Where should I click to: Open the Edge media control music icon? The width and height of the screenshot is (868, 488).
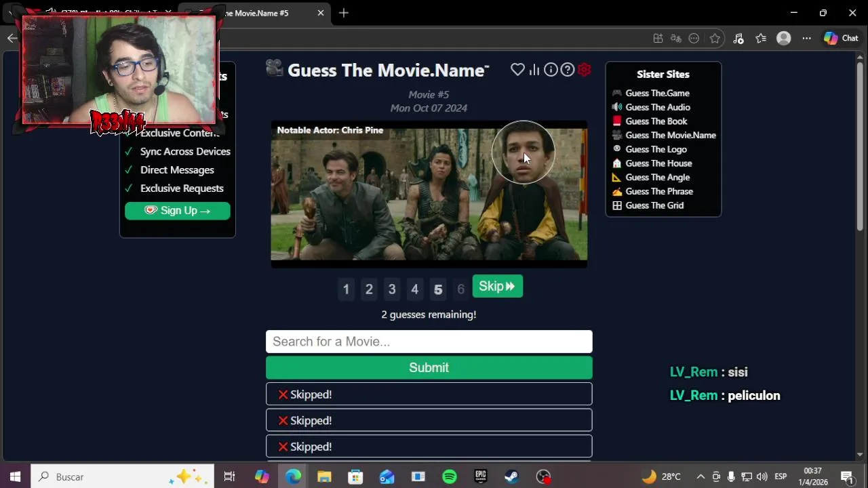[738, 39]
